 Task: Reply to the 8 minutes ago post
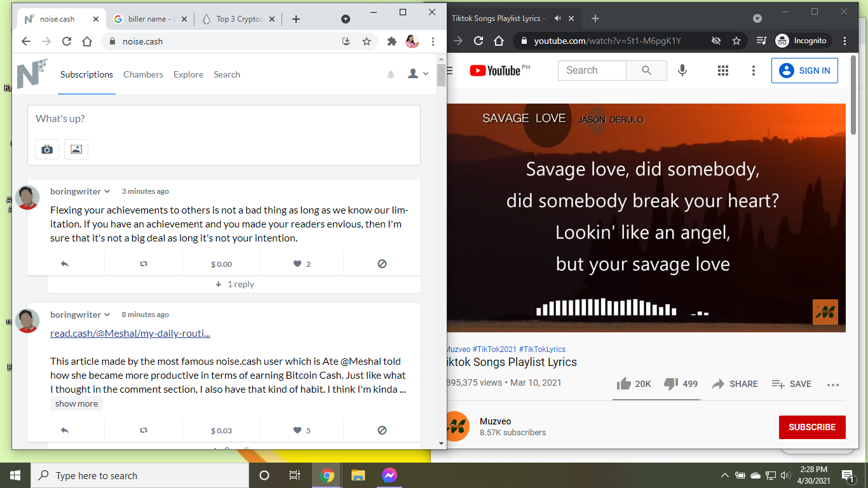pos(65,430)
